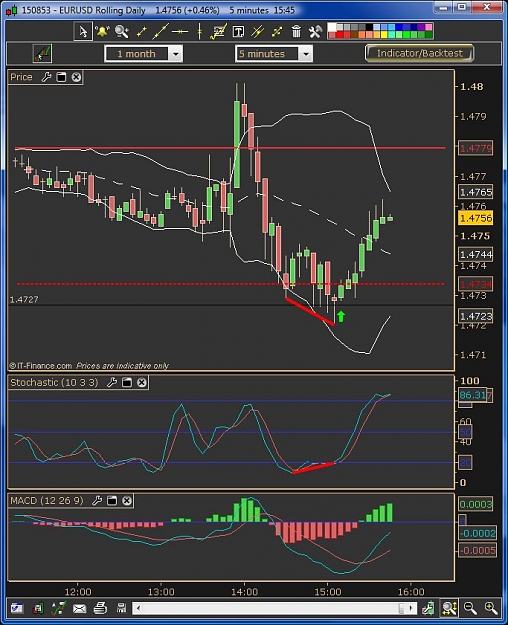Pick the black color swatch
Viewport: 508px width, 625px height.
[370, 27]
